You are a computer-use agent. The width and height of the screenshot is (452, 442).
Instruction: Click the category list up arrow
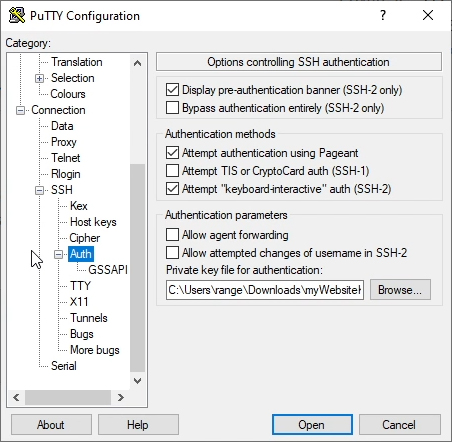click(x=137, y=63)
